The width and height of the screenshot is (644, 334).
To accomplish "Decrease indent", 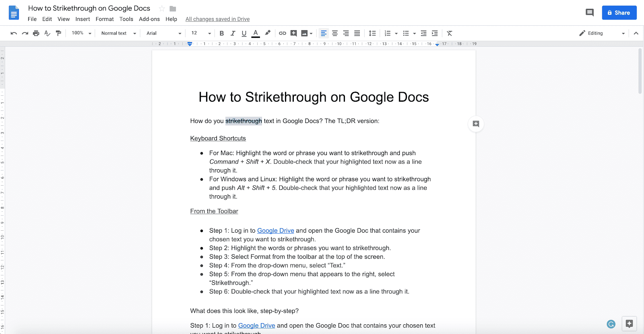I will click(x=423, y=33).
